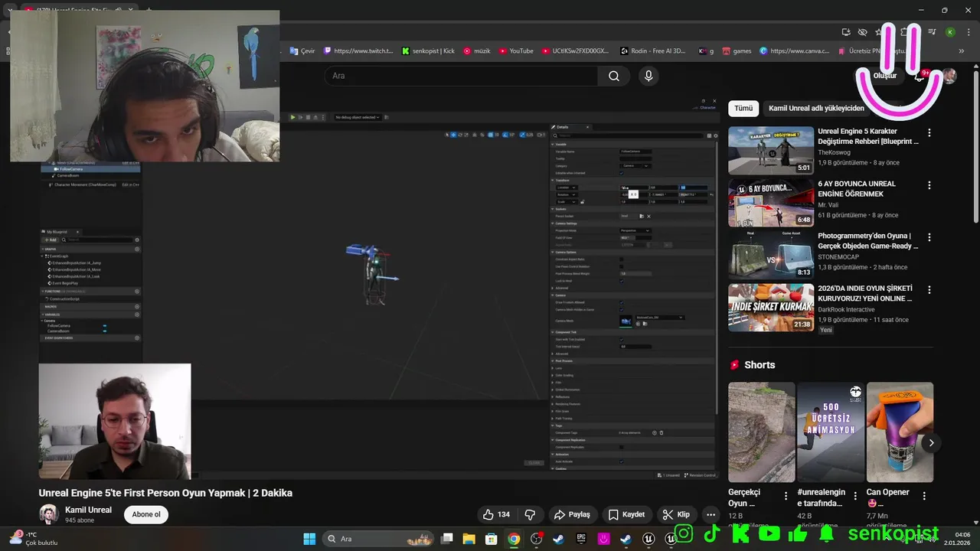Open Chrome profile K icon
The image size is (980, 551).
click(950, 32)
